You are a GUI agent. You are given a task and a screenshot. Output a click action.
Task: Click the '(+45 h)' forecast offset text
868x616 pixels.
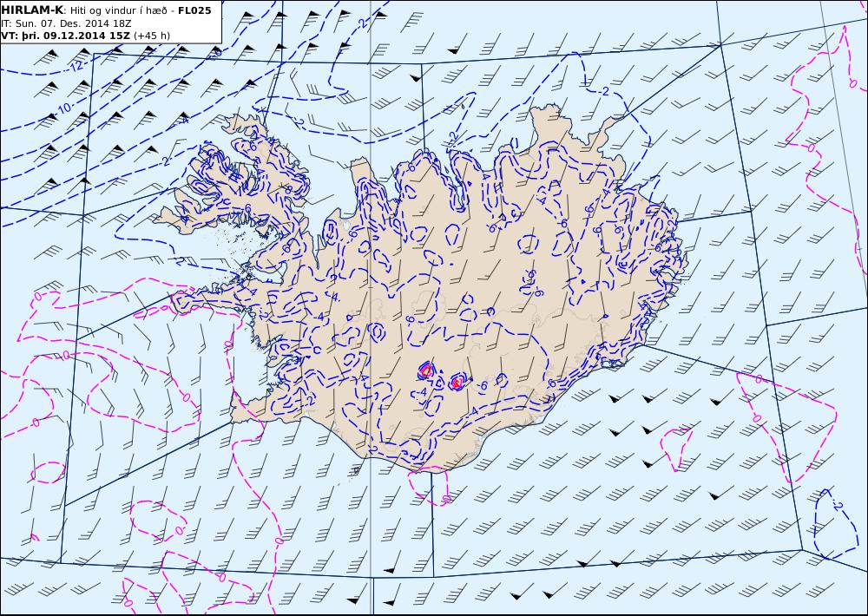click(x=152, y=36)
